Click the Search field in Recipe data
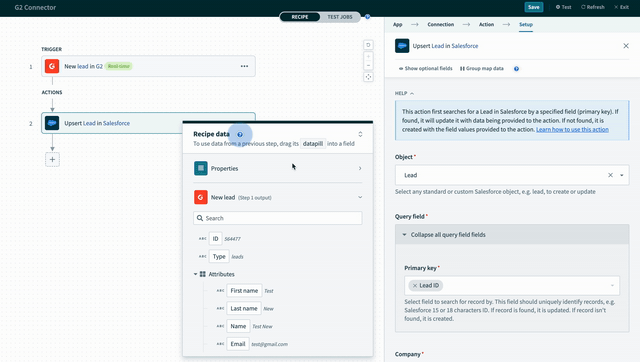 pyautogui.click(x=278, y=218)
